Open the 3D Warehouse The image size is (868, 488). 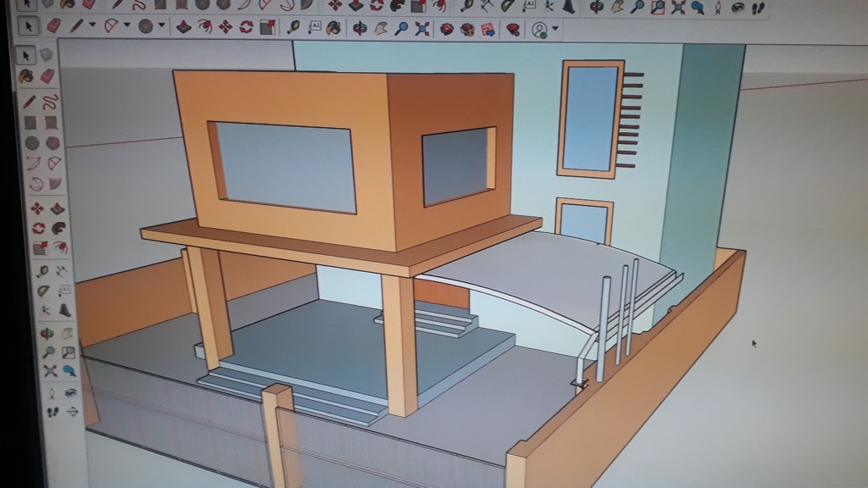pyautogui.click(x=446, y=29)
